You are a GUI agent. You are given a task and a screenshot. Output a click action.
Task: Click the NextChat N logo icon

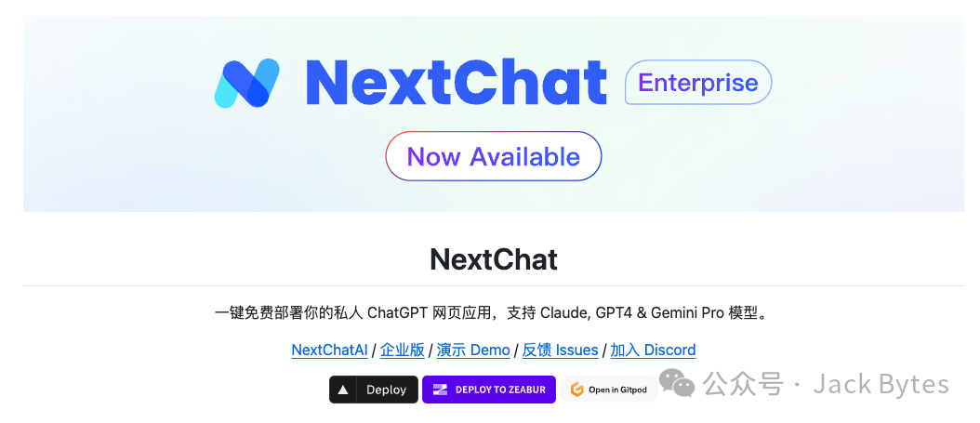click(246, 83)
